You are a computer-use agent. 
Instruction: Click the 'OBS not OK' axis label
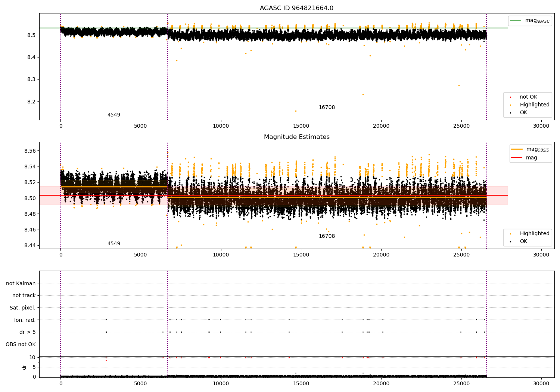pyautogui.click(x=21, y=344)
